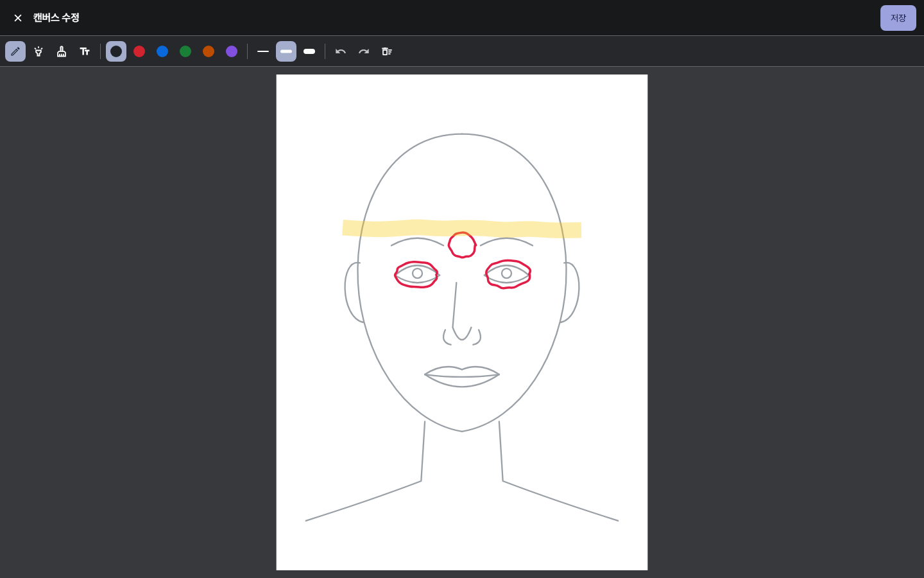Click the red circle on forehead
Viewport: 924px width, 578px height.
(x=462, y=245)
